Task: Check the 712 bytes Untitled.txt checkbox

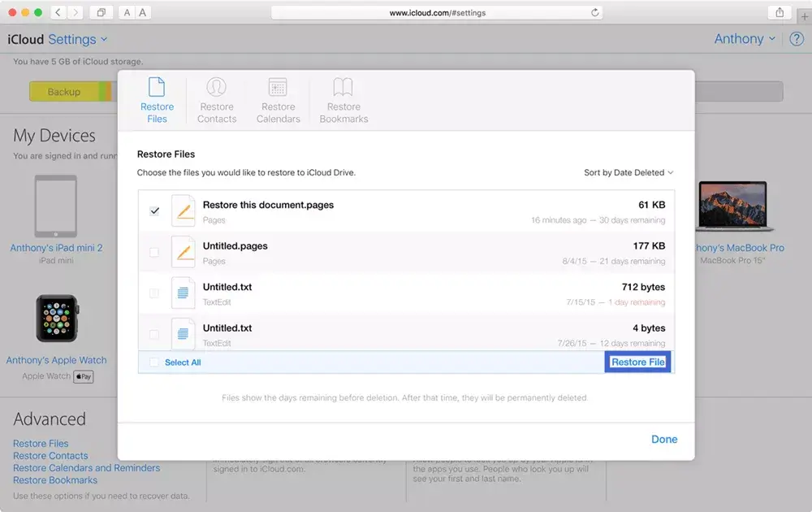Action: click(154, 293)
